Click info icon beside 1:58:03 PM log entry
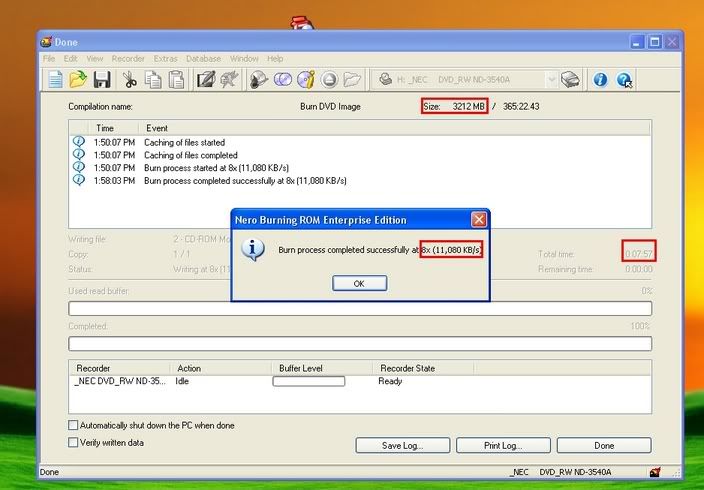This screenshot has width=704, height=490. (79, 180)
